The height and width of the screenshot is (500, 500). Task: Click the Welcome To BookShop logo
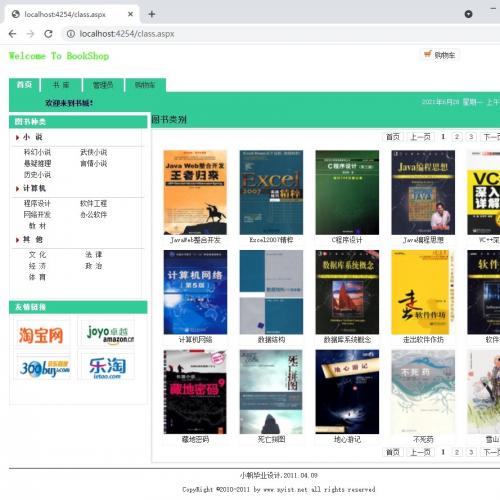tap(59, 56)
